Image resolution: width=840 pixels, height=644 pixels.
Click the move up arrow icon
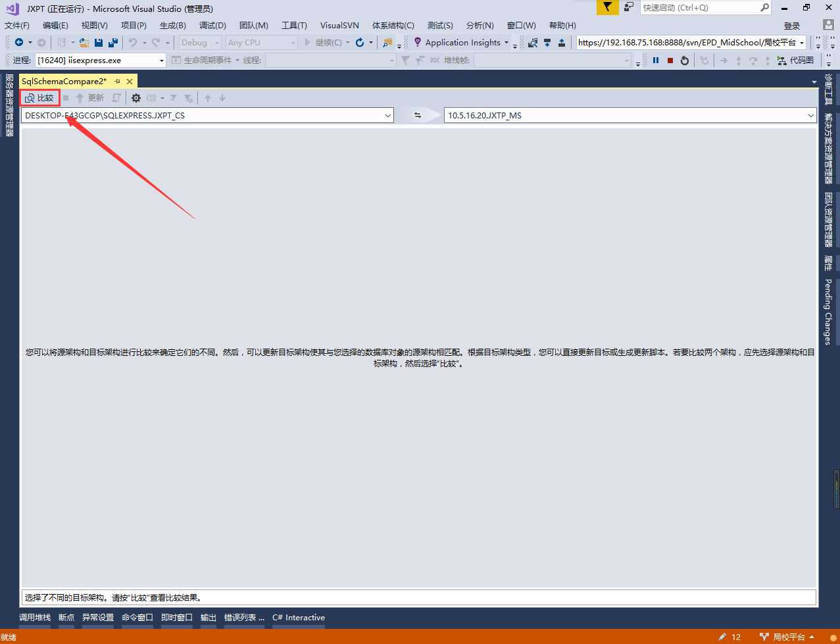208,98
